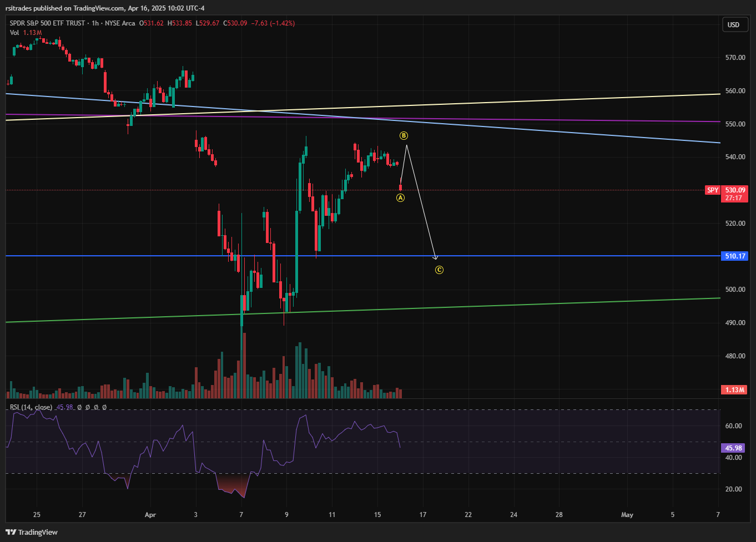Click the 60.00 RSI axis label
The height and width of the screenshot is (542, 756).
click(734, 426)
